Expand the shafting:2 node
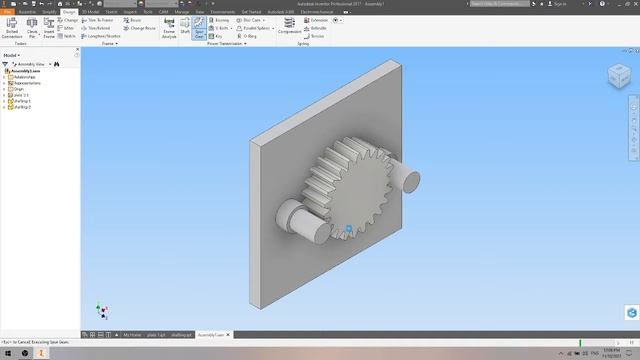 click(4, 107)
